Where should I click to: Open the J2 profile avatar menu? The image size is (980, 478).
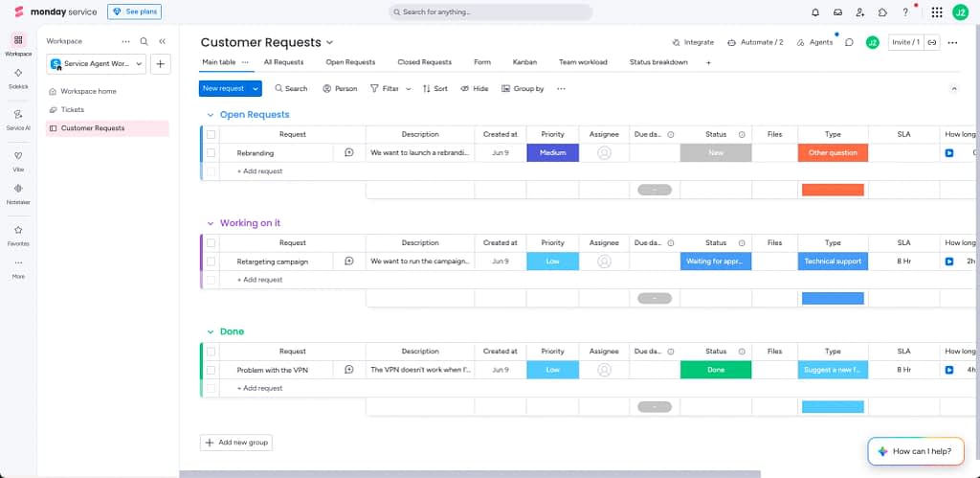pyautogui.click(x=960, y=11)
